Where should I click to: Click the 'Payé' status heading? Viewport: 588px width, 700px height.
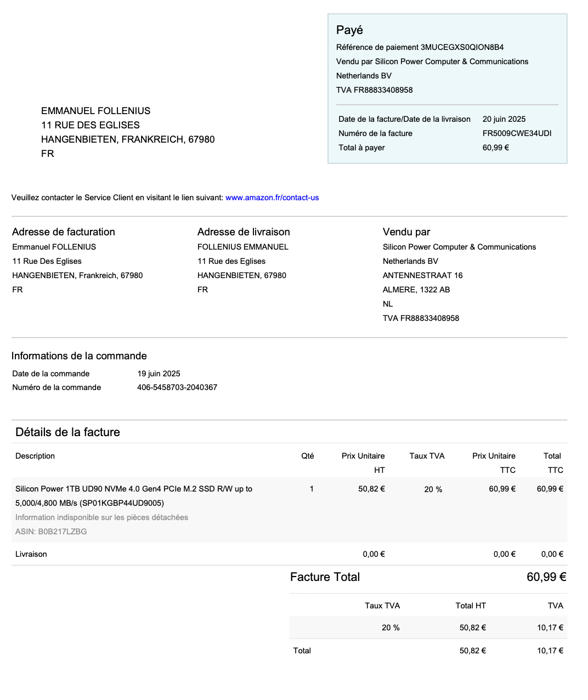[349, 30]
